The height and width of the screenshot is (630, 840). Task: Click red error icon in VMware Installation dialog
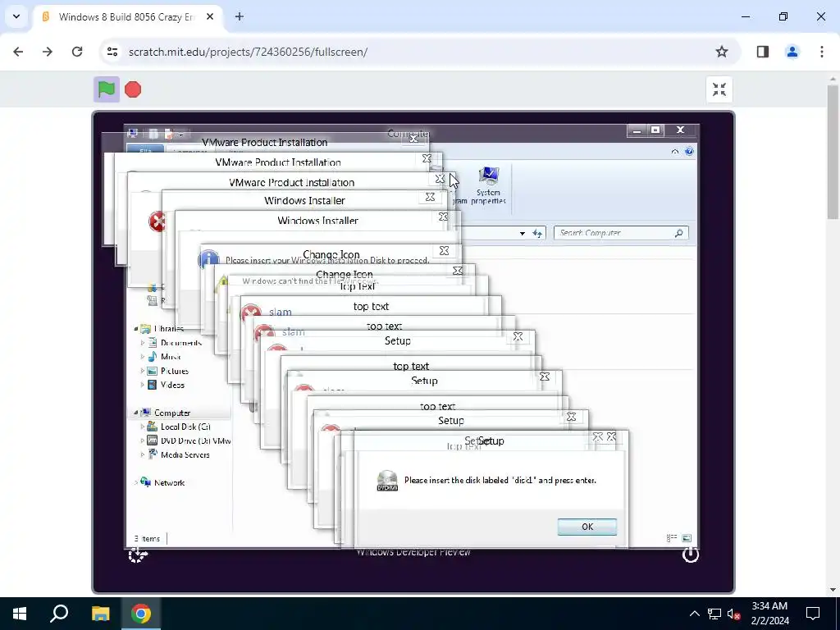click(x=157, y=221)
